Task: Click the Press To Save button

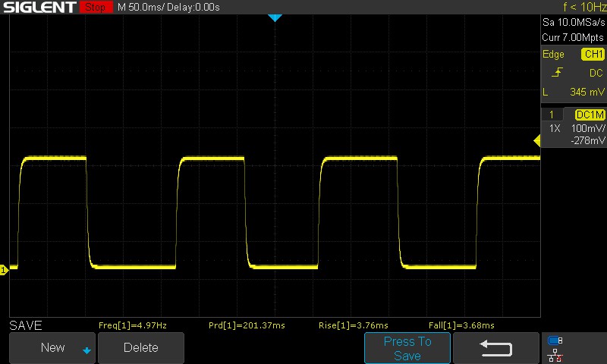Action: 407,348
